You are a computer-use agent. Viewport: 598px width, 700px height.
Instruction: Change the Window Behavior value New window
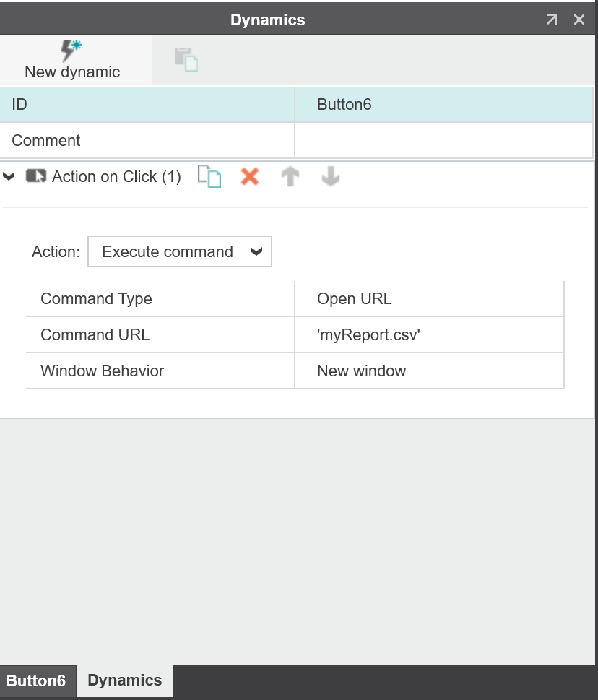pyautogui.click(x=428, y=371)
